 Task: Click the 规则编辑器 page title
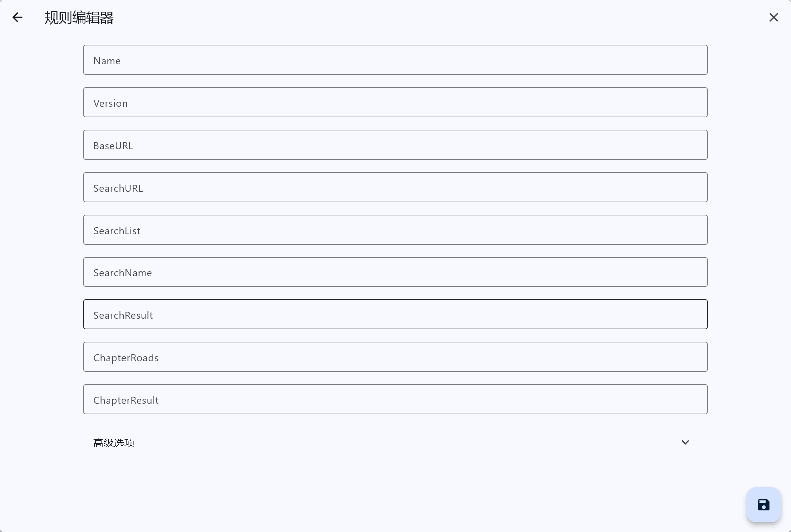(79, 18)
